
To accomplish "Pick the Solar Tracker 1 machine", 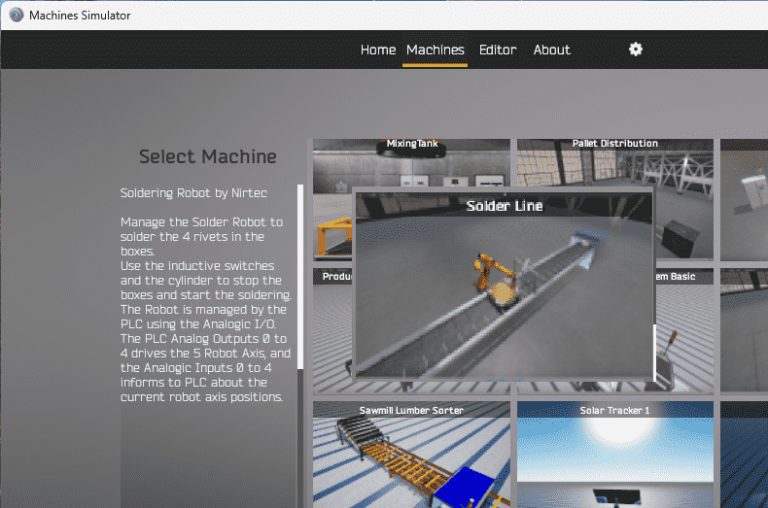I will pos(615,455).
